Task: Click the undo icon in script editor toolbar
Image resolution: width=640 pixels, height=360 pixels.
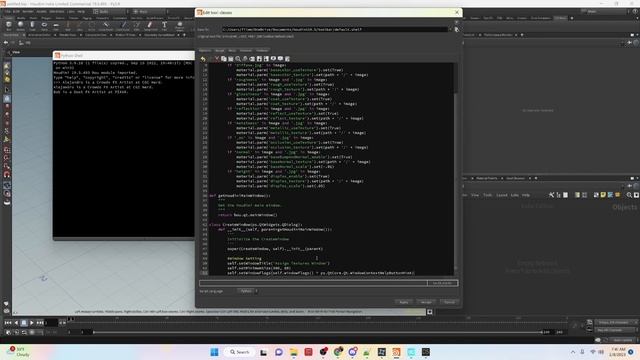Action: pos(203,59)
